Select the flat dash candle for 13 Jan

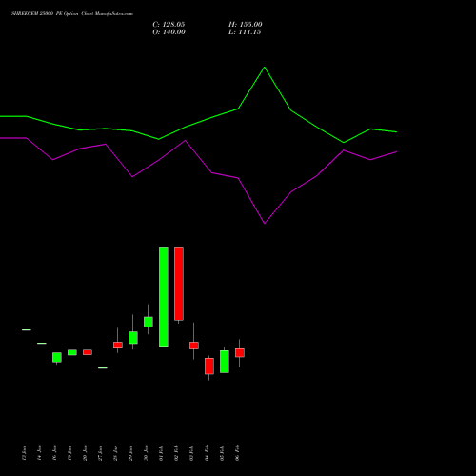tap(27, 330)
